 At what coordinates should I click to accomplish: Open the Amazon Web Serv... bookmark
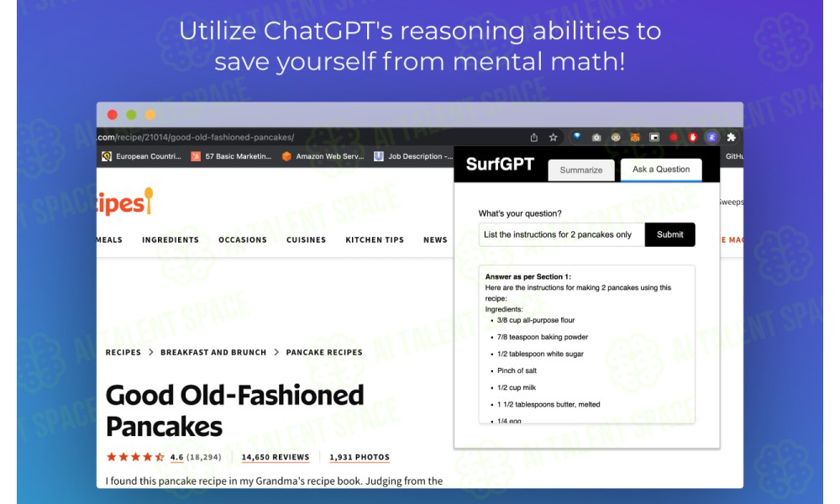point(323,156)
